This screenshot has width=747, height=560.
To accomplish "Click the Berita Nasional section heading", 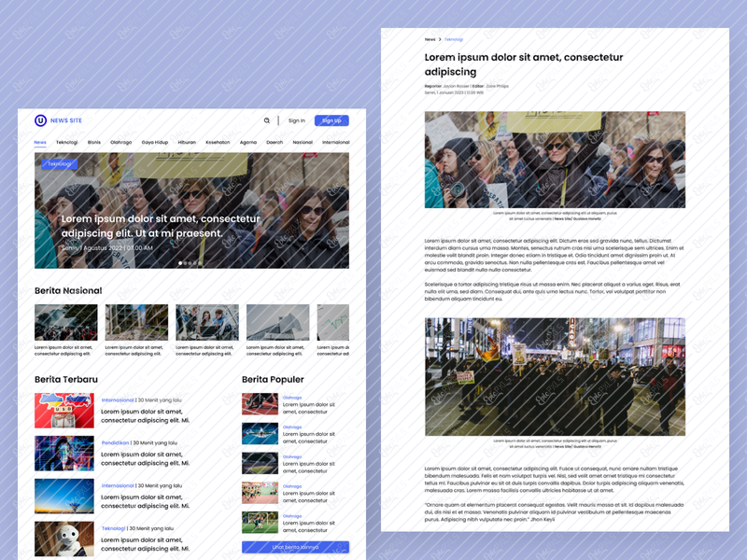I will point(68,290).
